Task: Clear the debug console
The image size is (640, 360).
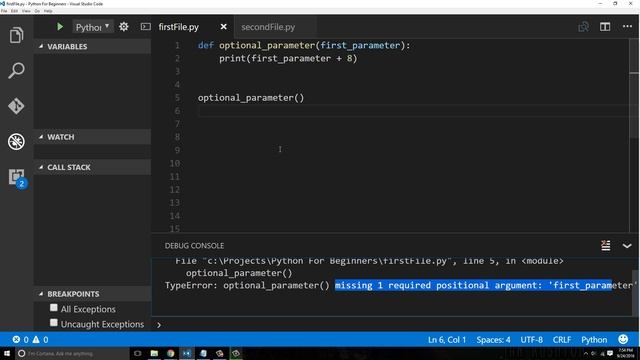Action: point(606,245)
